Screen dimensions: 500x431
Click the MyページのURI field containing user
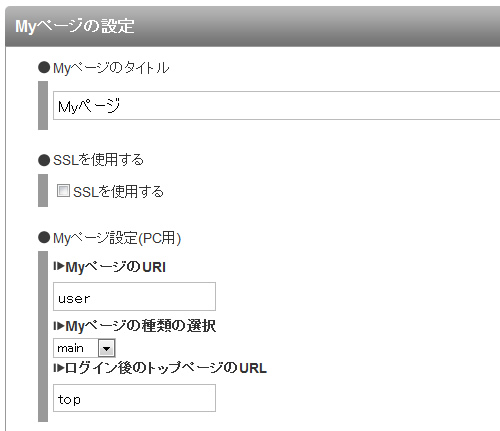[x=134, y=297]
